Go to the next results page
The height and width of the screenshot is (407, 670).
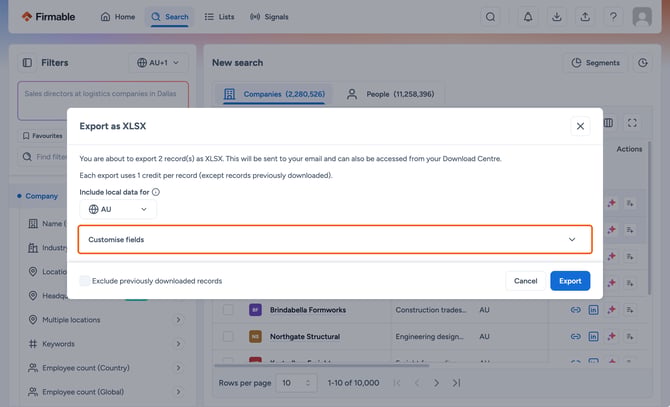point(436,383)
